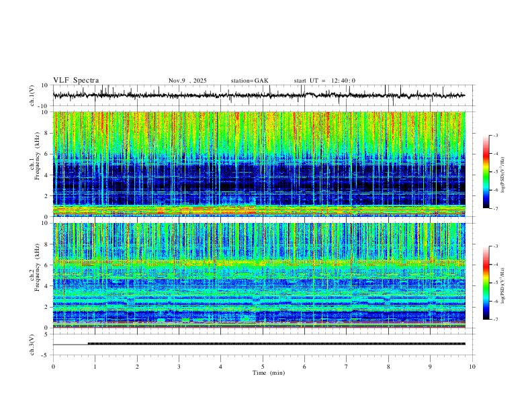Click the 'station=GAK' label
Image resolution: width=532 pixels, height=411 pixels.
[250, 81]
